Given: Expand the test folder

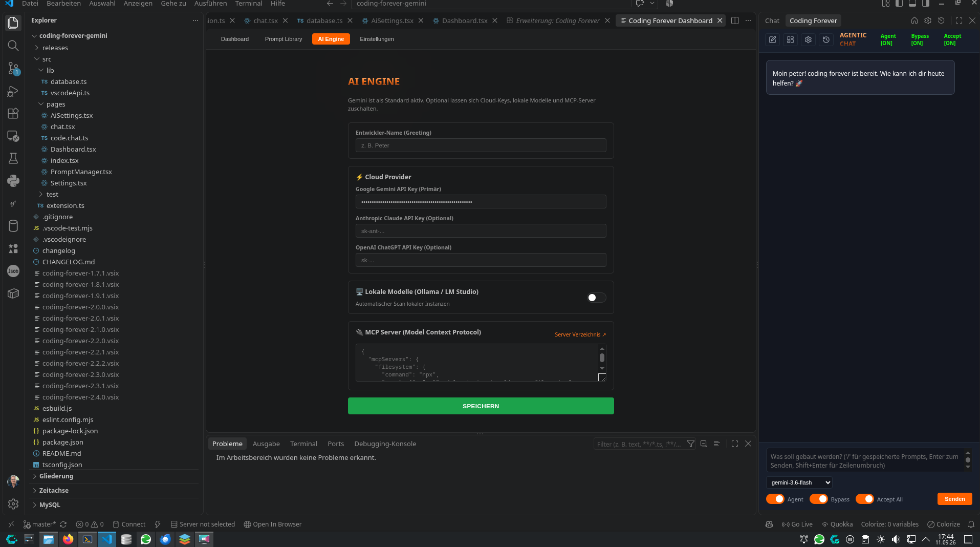Looking at the screenshot, I should coord(52,194).
